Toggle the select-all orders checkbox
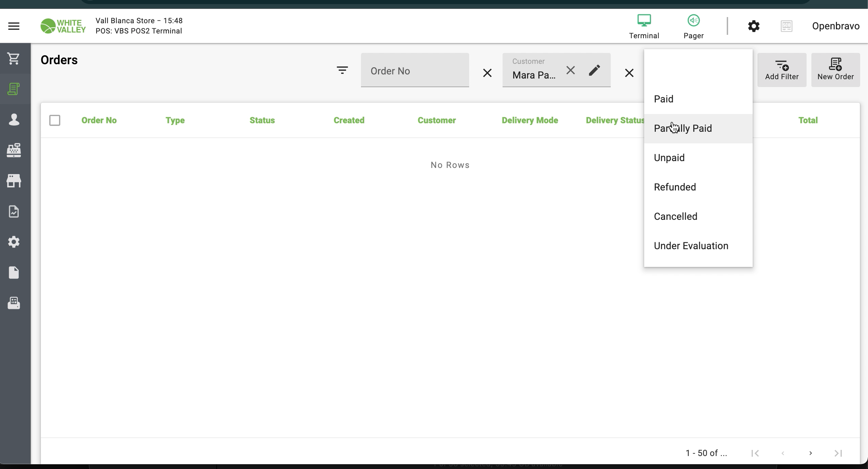This screenshot has height=469, width=868. pos(55,120)
